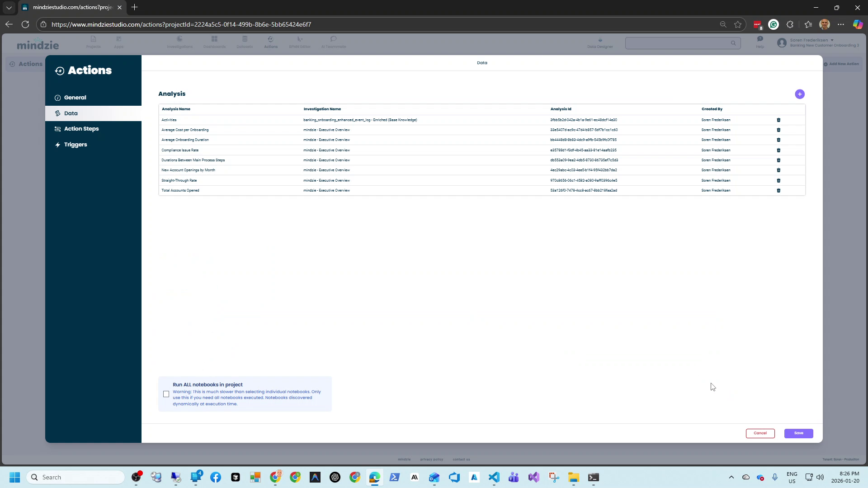The width and height of the screenshot is (868, 488).
Task: Show hidden system tray icons
Action: [731, 477]
